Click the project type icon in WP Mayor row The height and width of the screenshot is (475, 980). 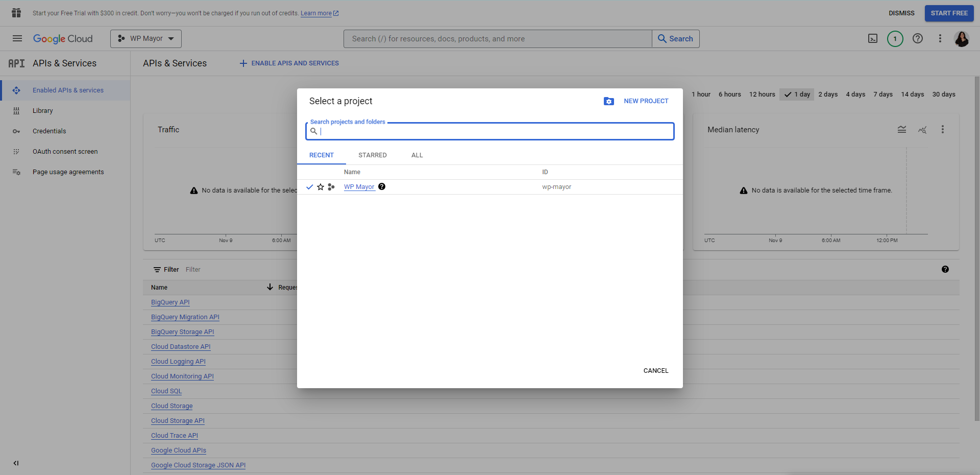click(x=331, y=187)
